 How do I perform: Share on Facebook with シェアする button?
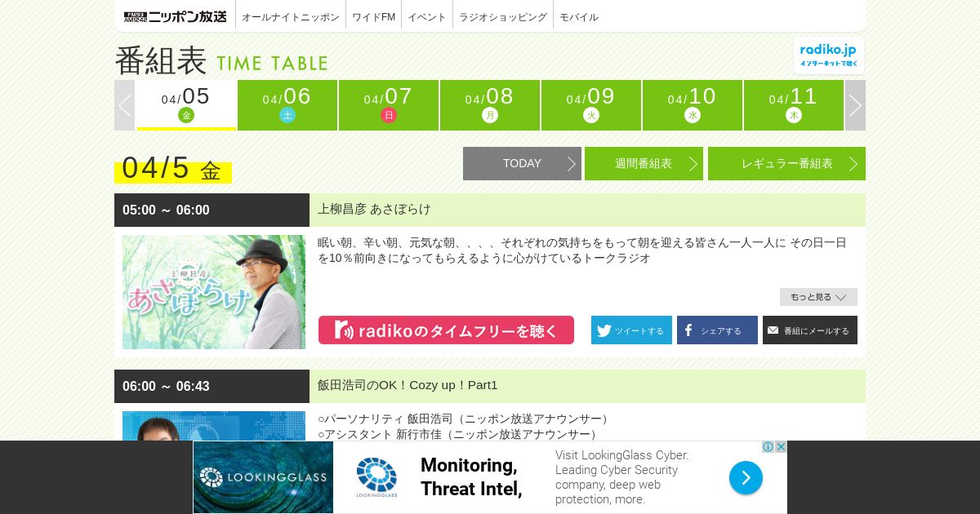tap(717, 330)
